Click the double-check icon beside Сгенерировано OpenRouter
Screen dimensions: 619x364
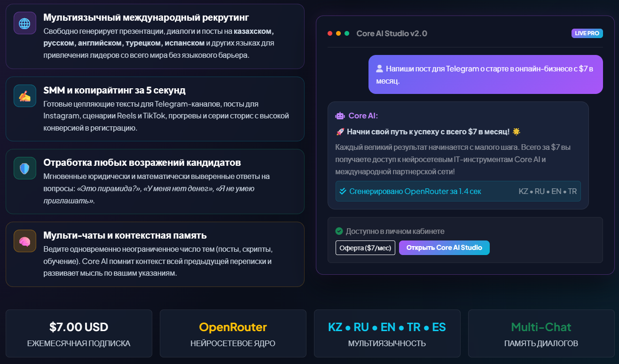pos(343,191)
